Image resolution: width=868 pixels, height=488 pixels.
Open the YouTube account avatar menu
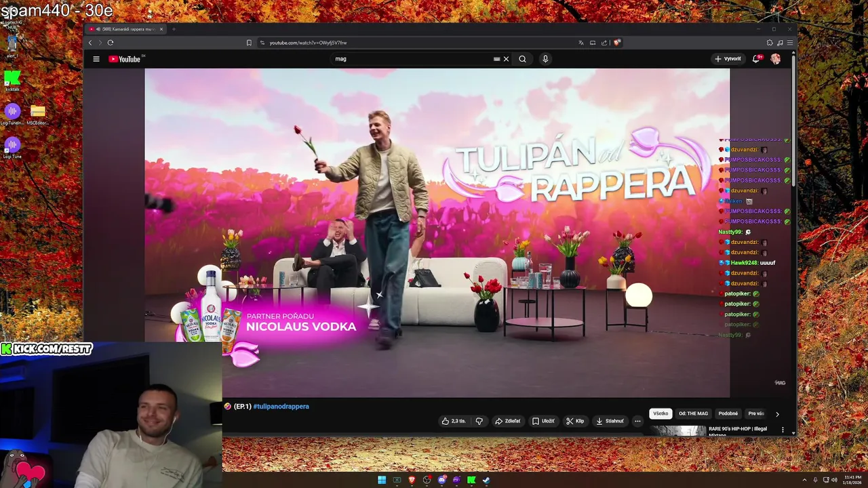775,59
